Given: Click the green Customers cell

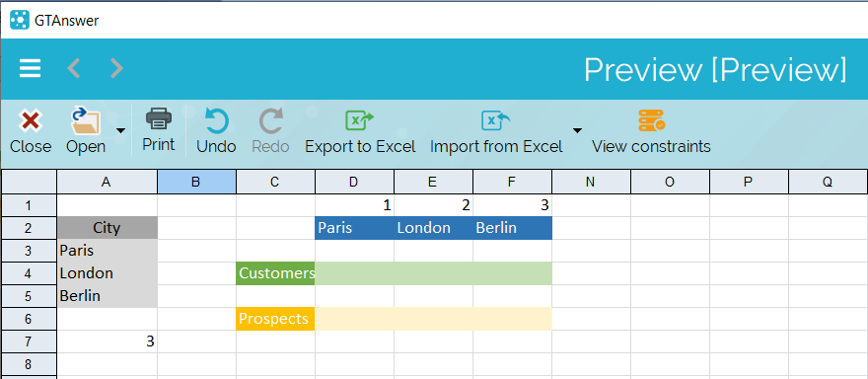Looking at the screenshot, I should 275,273.
